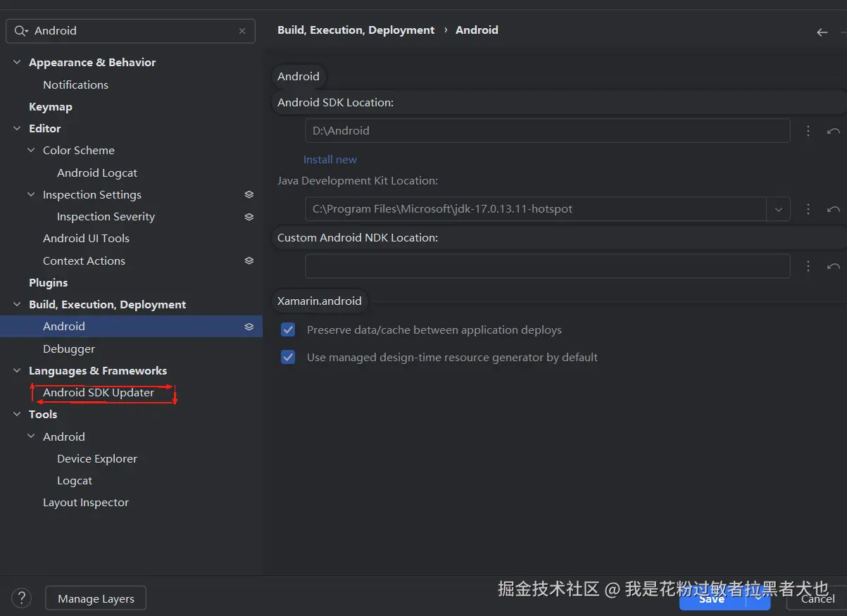Open the SDK Location options menu
This screenshot has width=847, height=616.
click(808, 131)
